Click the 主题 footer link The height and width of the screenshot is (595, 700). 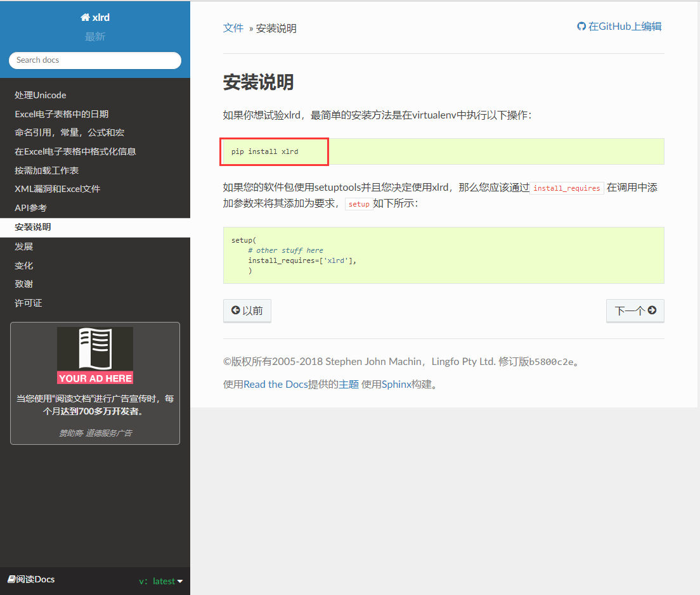point(349,384)
